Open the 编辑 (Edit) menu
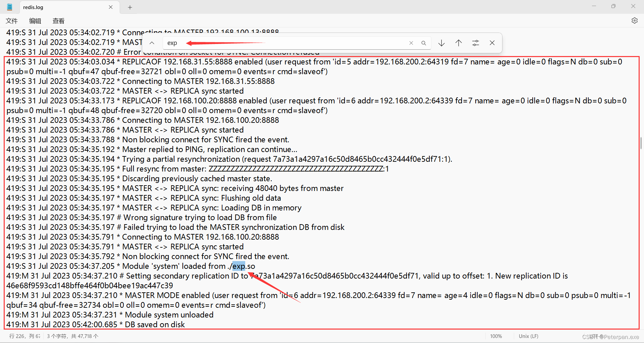This screenshot has height=343, width=644. [35, 21]
